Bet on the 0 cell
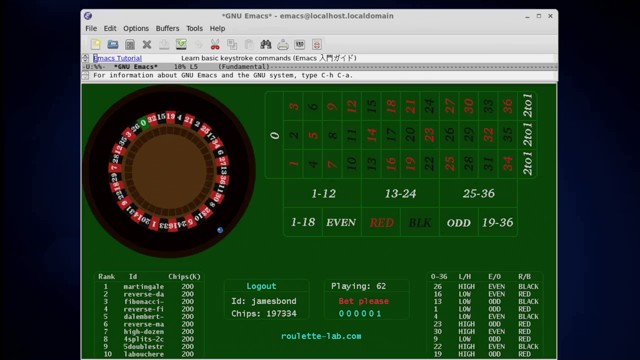Screen dimensions: 640x360 click(x=274, y=135)
